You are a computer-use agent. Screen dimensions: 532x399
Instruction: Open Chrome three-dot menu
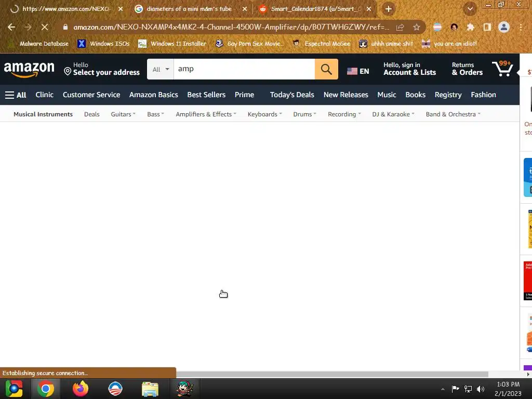[521, 27]
